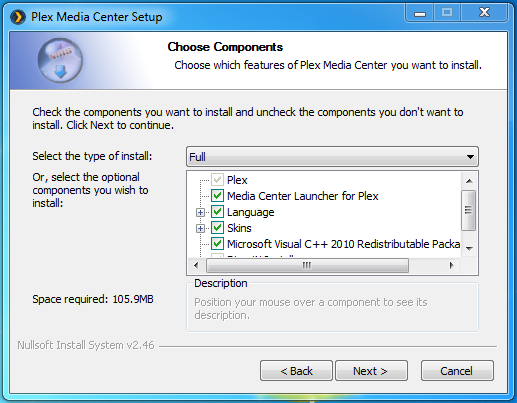517x403 pixels.
Task: Toggle the Language component checkbox
Action: (x=217, y=212)
